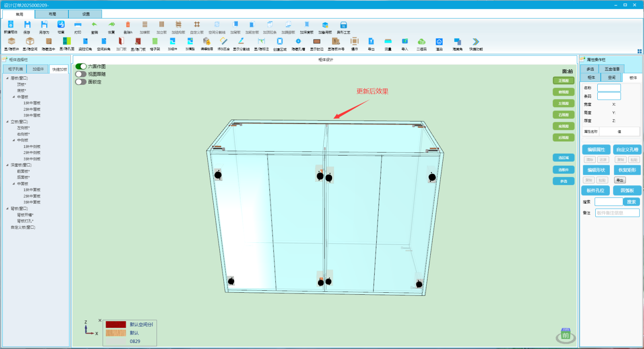Click the 板件备注信息 remark input field

[x=617, y=213]
